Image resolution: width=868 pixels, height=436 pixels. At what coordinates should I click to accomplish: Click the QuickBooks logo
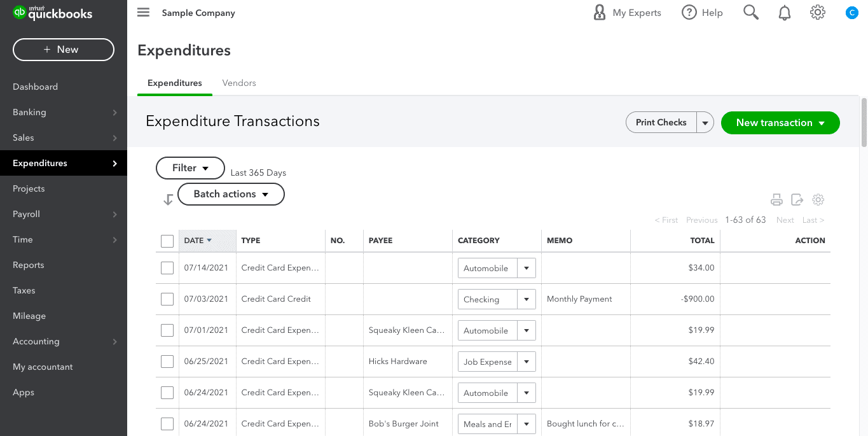click(53, 13)
